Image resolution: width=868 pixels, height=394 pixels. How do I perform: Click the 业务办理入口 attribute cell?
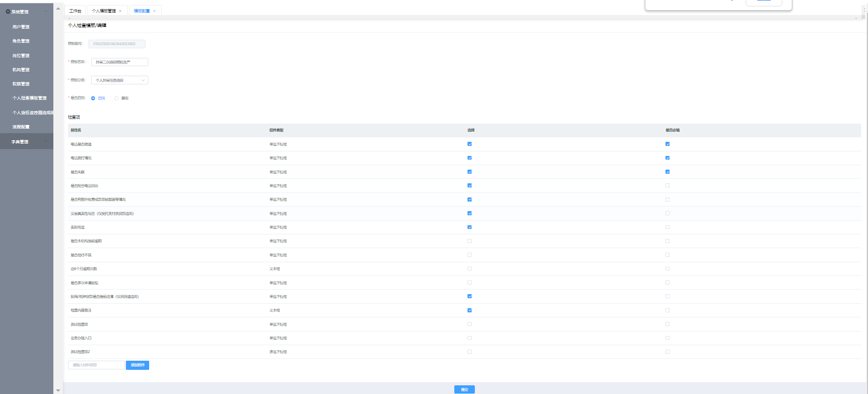pos(81,338)
